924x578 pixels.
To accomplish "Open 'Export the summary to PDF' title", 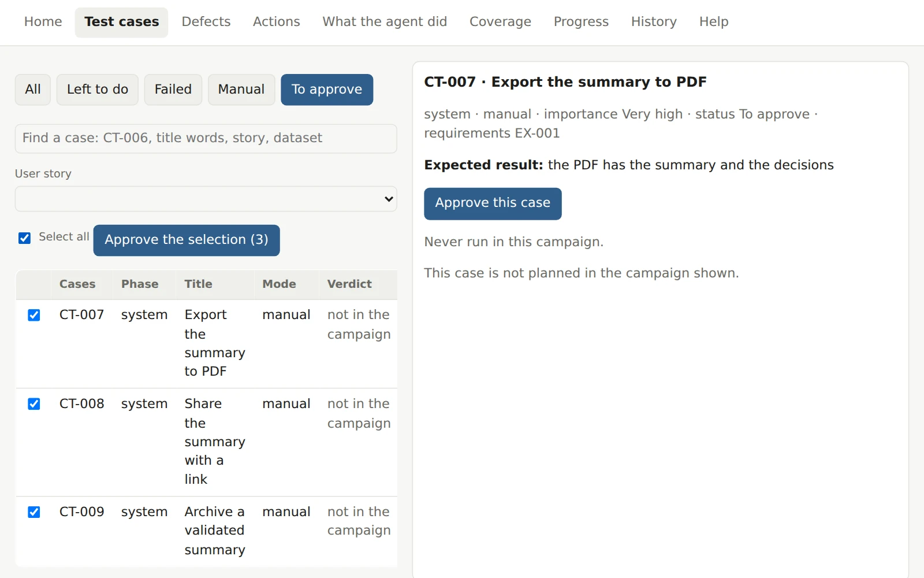I will click(215, 343).
